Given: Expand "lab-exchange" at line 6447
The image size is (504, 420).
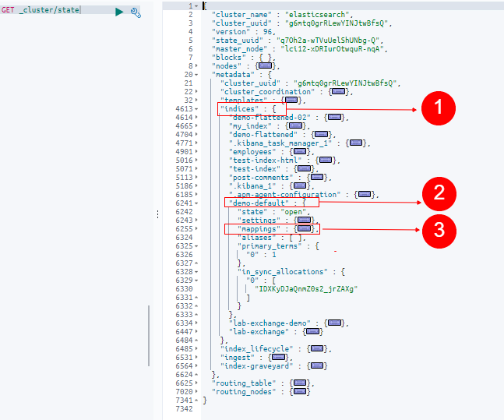Looking at the screenshot, I should tap(196, 332).
